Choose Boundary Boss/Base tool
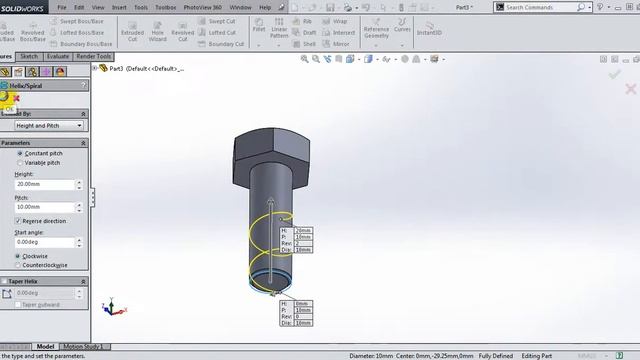The width and height of the screenshot is (640, 360). (x=81, y=44)
